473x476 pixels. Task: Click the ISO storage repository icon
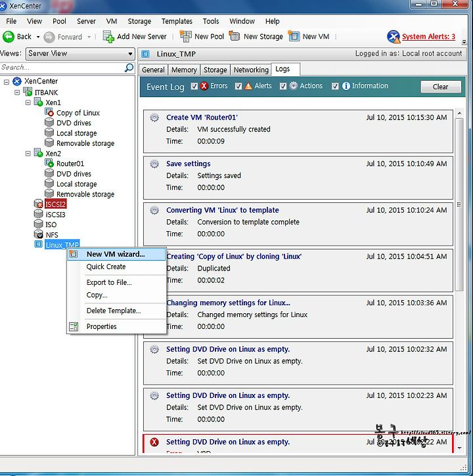coord(38,224)
